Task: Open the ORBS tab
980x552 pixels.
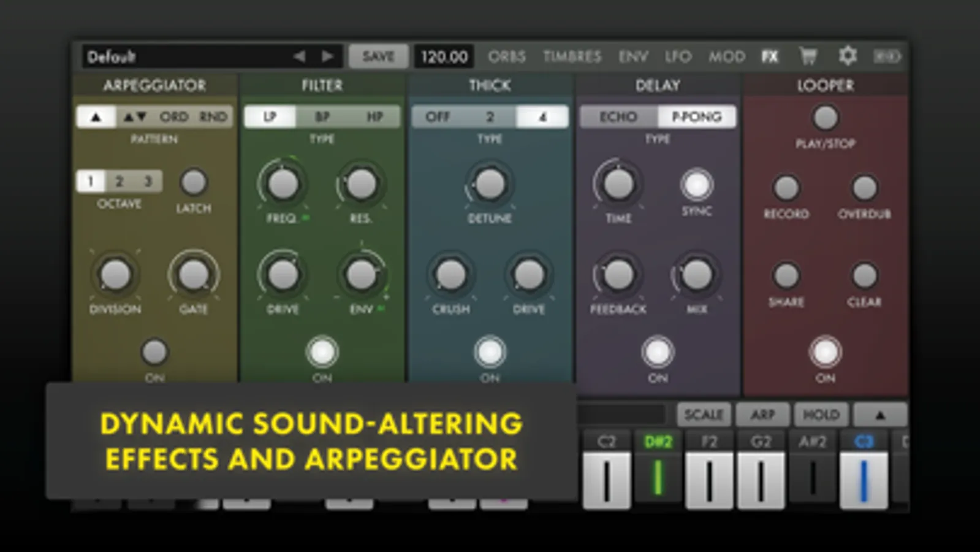Action: 507,56
